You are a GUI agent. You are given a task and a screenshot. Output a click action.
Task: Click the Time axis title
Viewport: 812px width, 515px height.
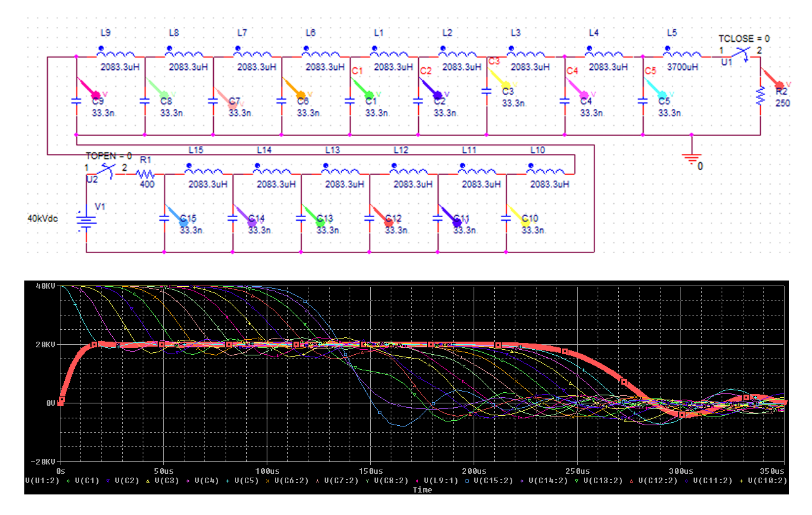[422, 490]
